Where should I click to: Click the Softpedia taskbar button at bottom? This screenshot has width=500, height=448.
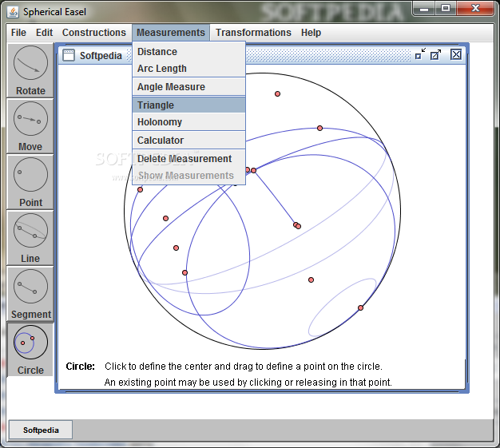41,430
